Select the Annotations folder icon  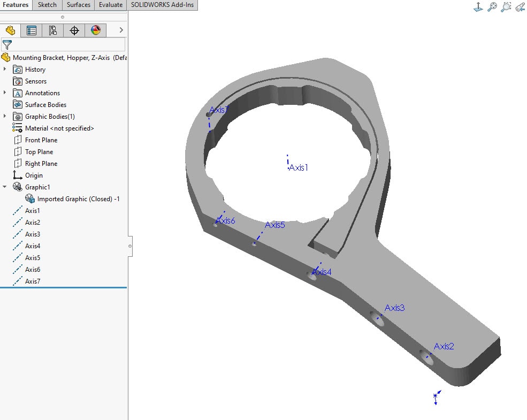(x=18, y=93)
